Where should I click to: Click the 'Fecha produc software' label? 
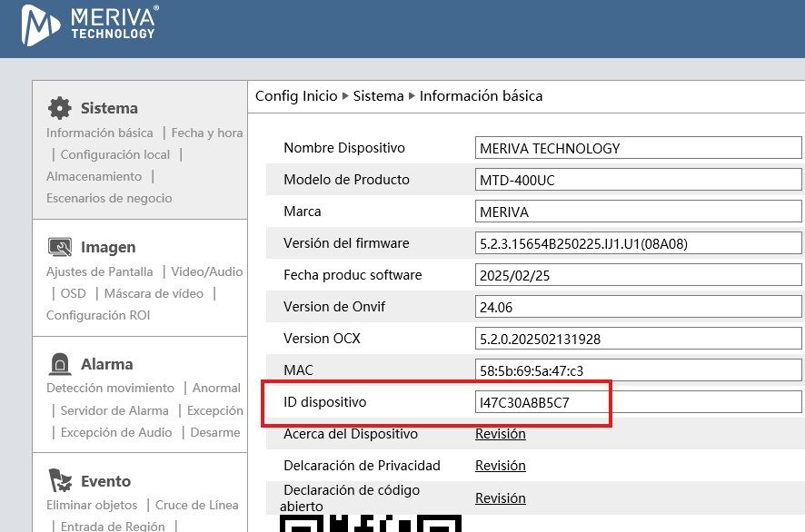pos(353,275)
